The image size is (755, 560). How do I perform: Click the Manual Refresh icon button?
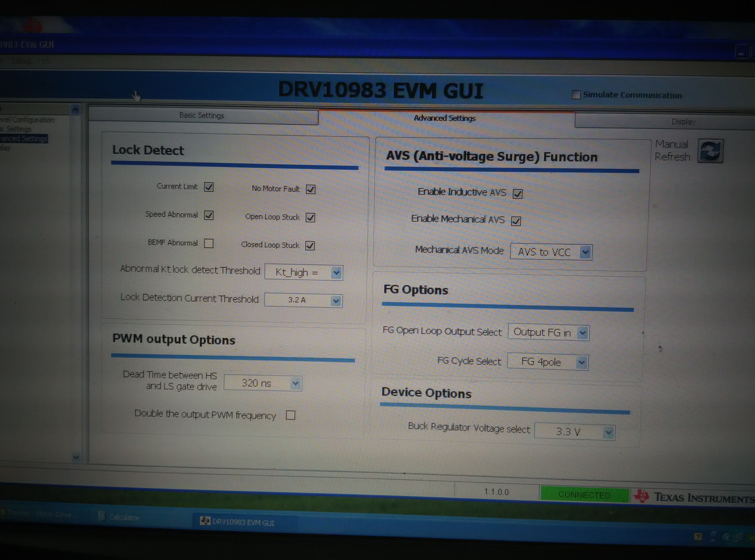[x=710, y=151]
